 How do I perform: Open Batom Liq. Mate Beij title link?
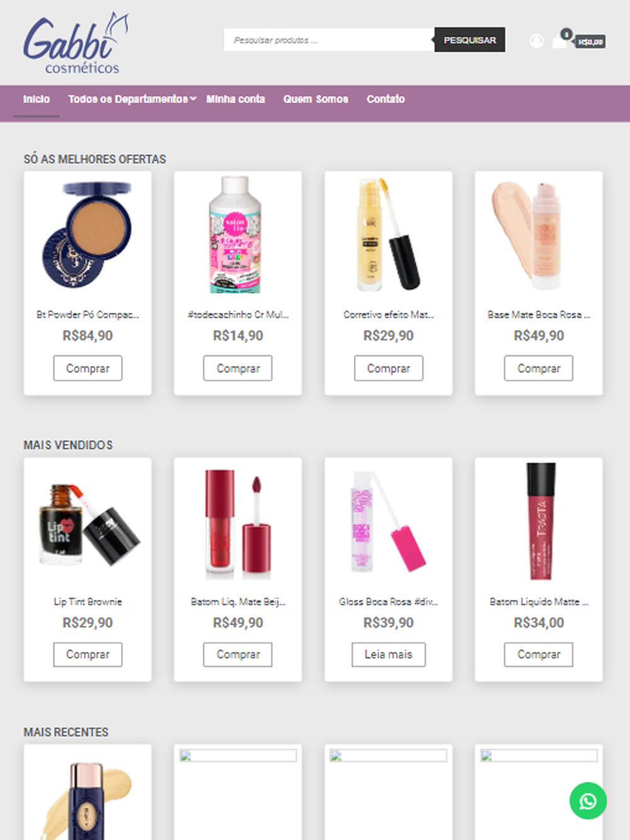point(238,601)
